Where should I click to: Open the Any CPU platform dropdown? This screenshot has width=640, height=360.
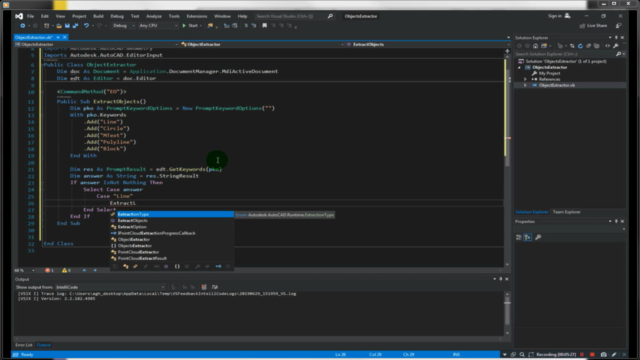158,26
